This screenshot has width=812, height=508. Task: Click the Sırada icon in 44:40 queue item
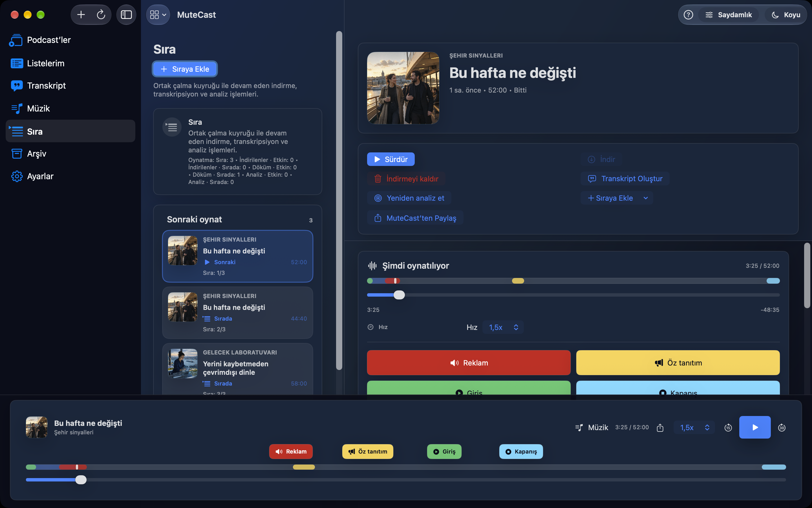207,319
